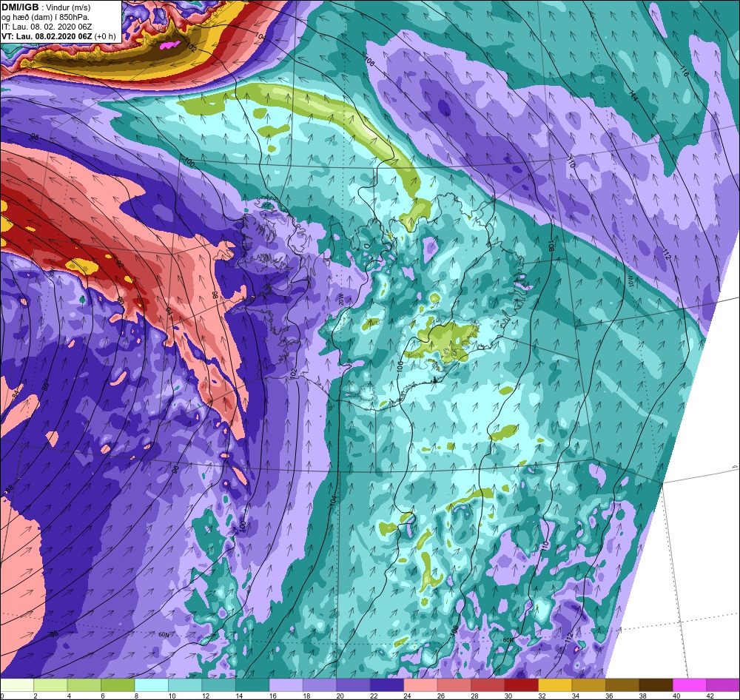Click the '88' contour label

(x=8, y=489)
